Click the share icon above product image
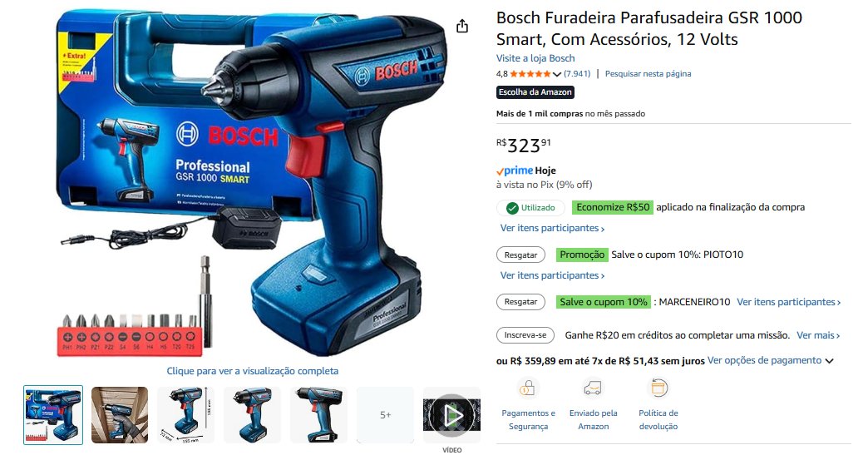Screen dimensions: 868x455 pos(462,26)
